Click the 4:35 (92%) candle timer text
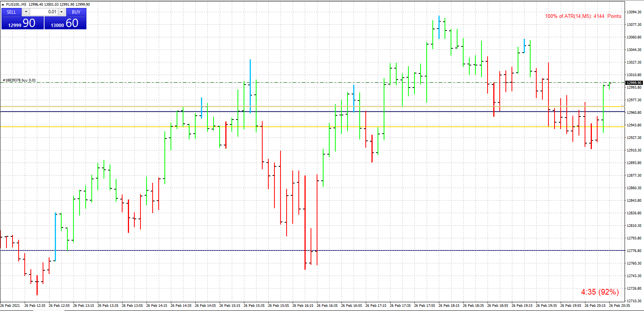 tap(600, 292)
